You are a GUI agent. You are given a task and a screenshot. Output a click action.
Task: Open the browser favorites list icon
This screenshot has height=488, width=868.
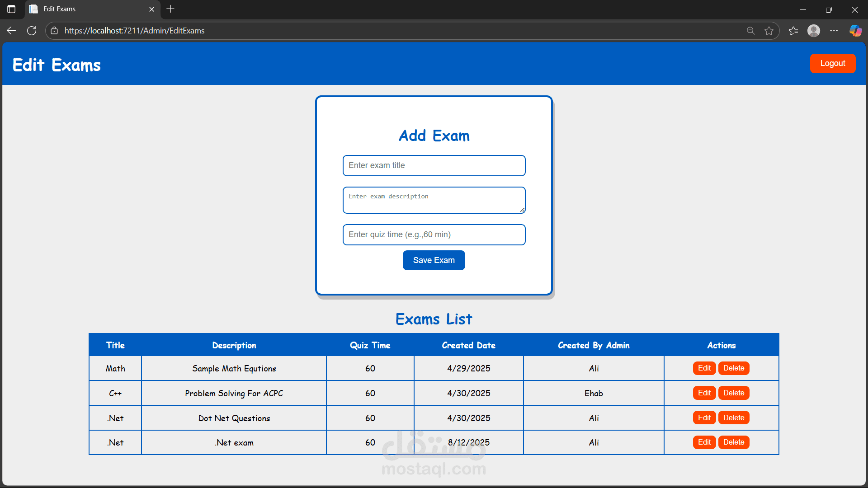click(x=793, y=31)
